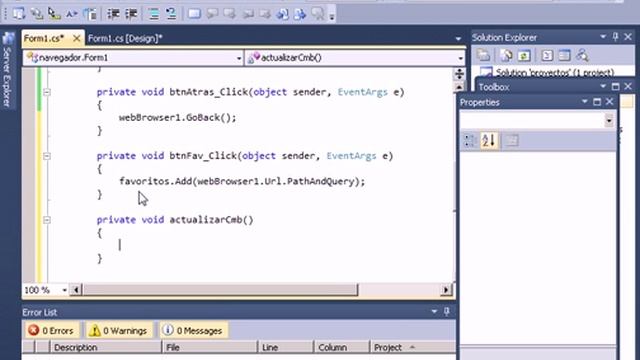Go to next bookmark in folder
640x360 pixels.
click(265, 14)
